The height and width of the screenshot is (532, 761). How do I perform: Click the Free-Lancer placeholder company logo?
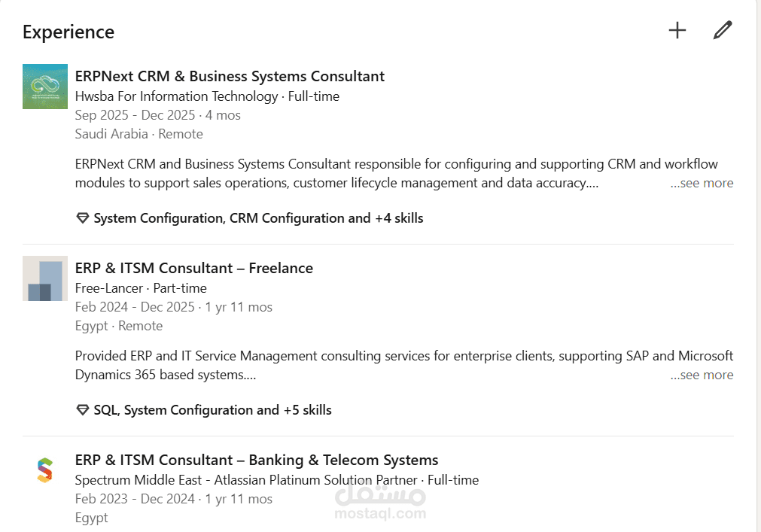(x=45, y=278)
